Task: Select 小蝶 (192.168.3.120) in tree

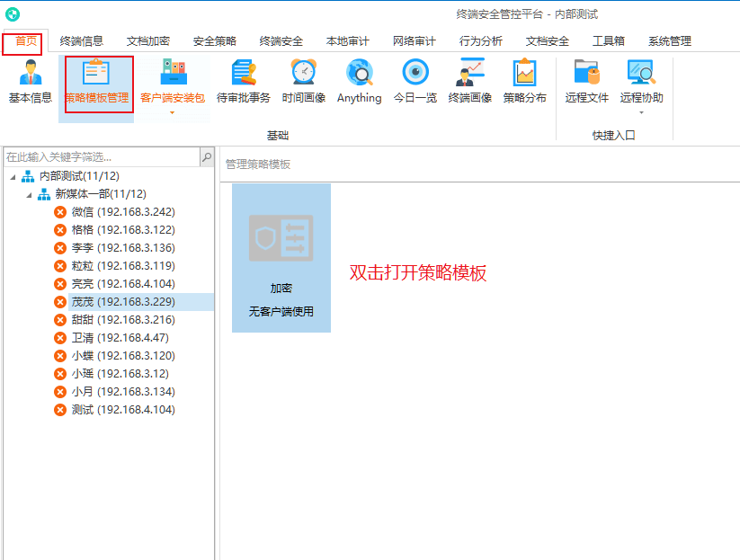Action: 123,356
